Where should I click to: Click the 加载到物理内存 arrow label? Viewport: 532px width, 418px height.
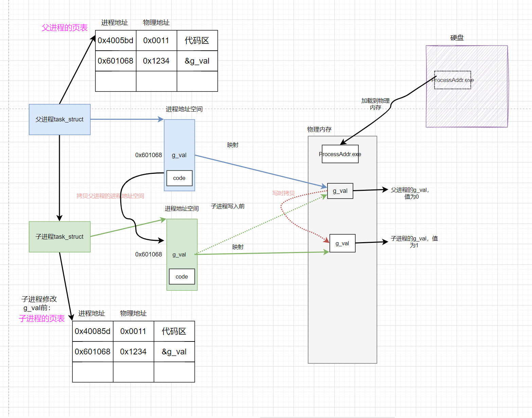click(375, 104)
